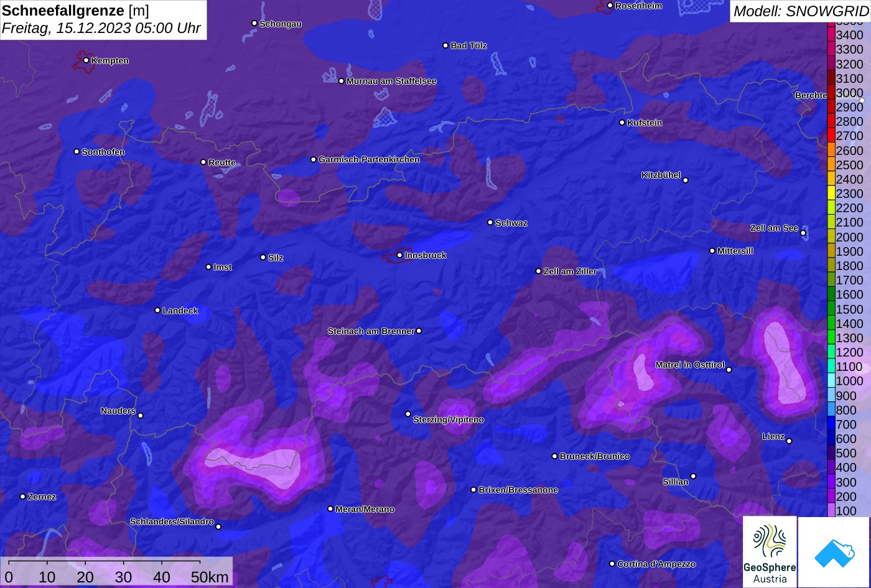Click the Kitzbühel marker dot
Screen dimensions: 871x588
(x=686, y=180)
